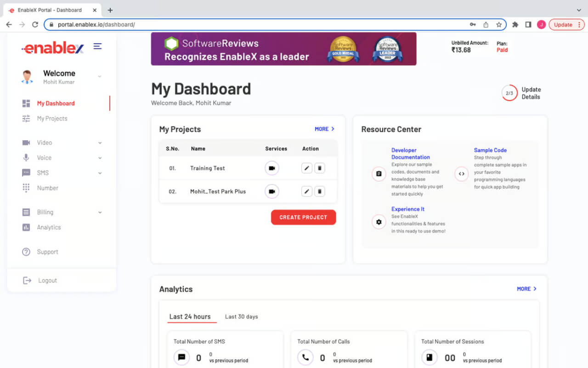Click the Sample Code brackets icon

tap(462, 174)
